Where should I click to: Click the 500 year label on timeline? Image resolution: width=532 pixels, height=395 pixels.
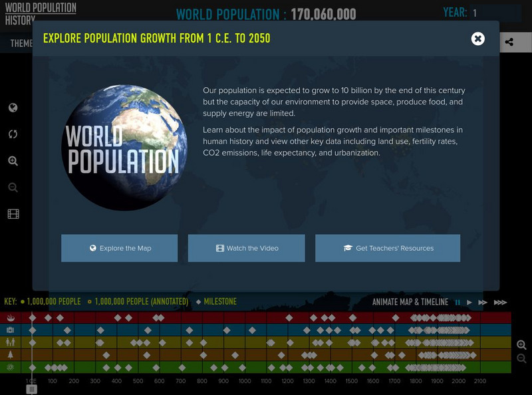[138, 381]
